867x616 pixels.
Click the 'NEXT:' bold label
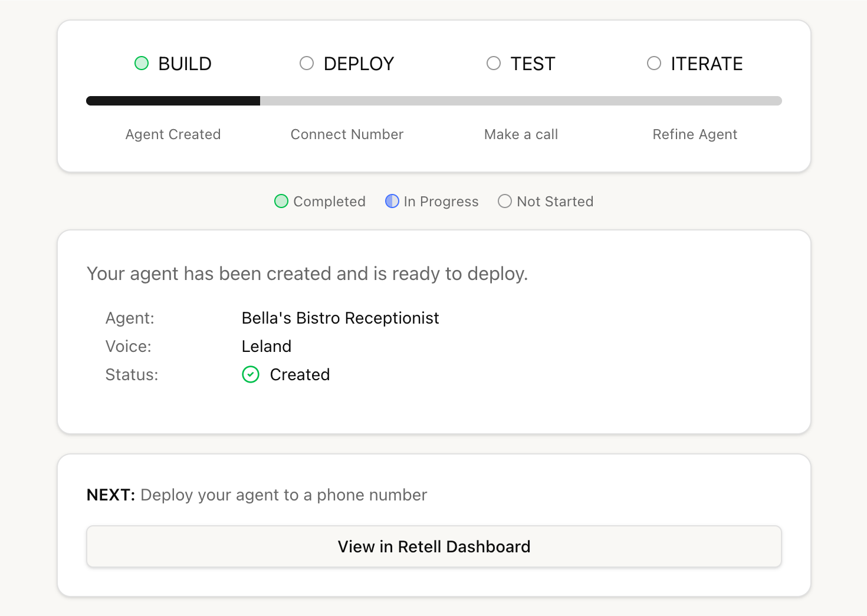coord(111,495)
